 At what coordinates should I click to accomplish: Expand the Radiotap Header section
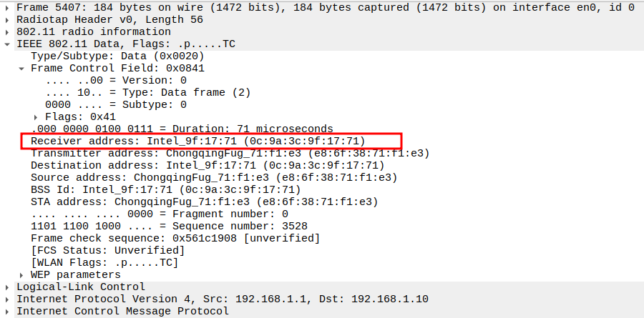(x=8, y=20)
